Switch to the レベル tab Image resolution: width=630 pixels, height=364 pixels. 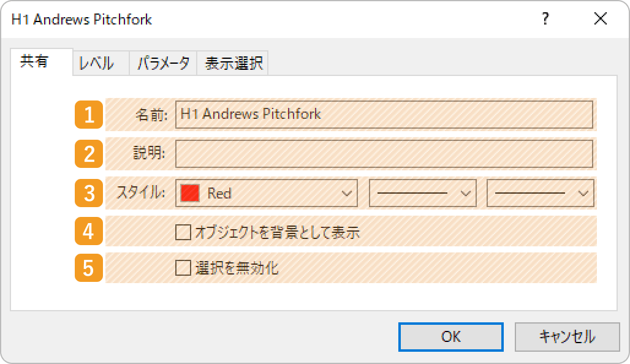tap(96, 63)
